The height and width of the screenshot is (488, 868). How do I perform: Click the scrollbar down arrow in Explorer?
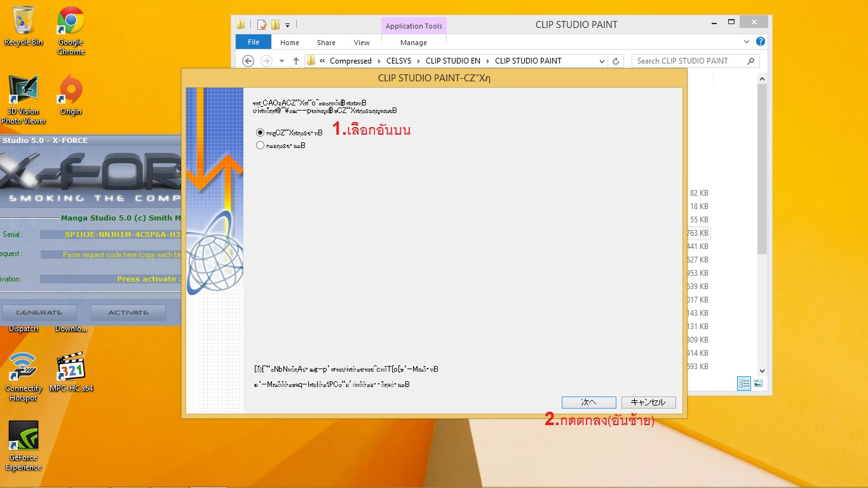click(763, 371)
